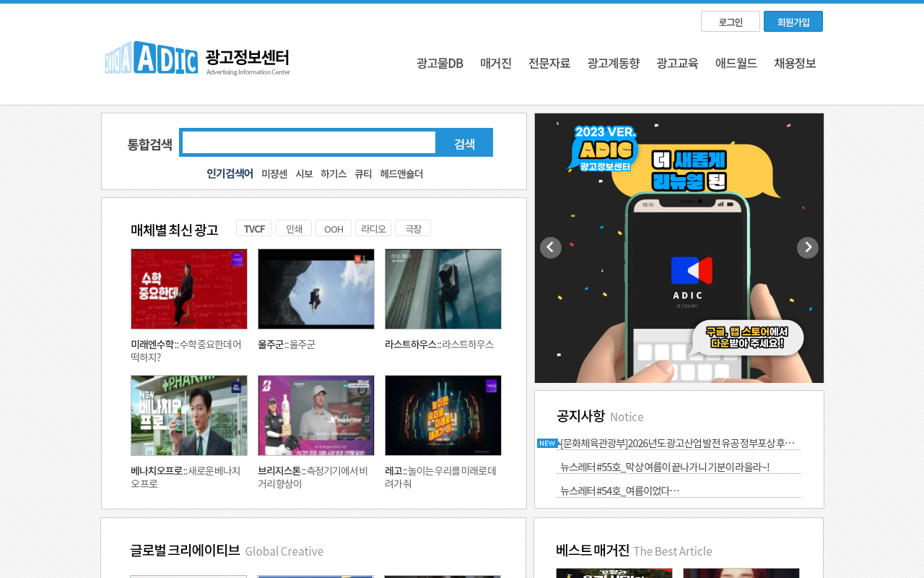Click the 로그인 button
The height and width of the screenshot is (578, 924).
tap(731, 22)
